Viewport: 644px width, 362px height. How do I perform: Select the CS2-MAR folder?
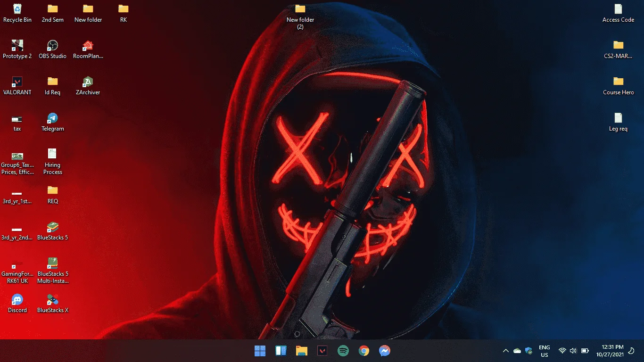[x=618, y=49]
